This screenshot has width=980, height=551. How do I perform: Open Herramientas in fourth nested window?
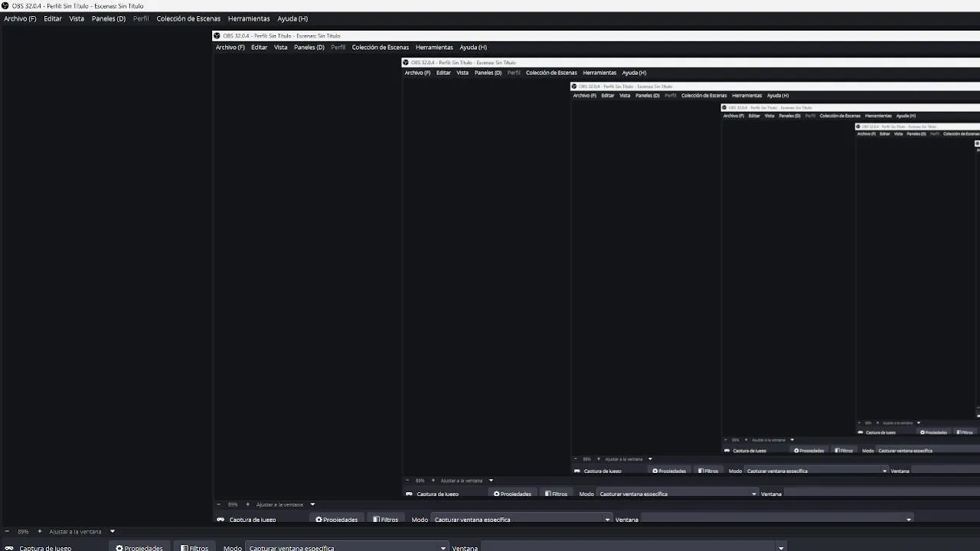tap(878, 116)
